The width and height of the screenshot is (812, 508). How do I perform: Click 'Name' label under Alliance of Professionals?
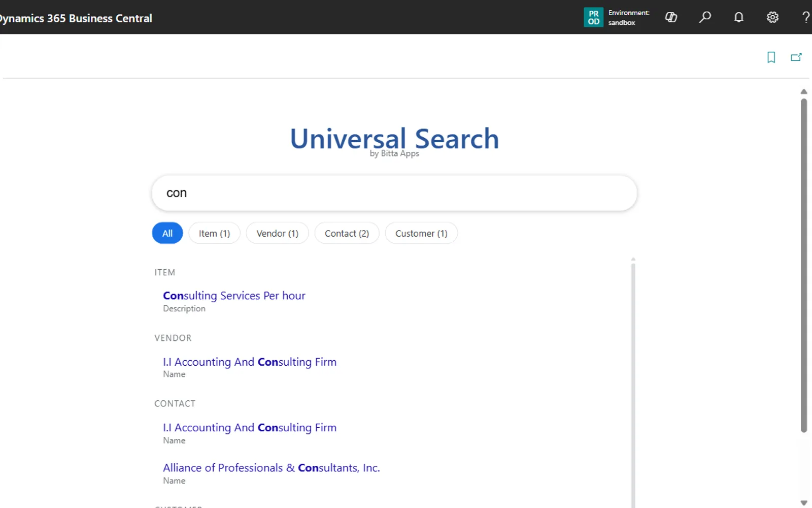point(174,481)
